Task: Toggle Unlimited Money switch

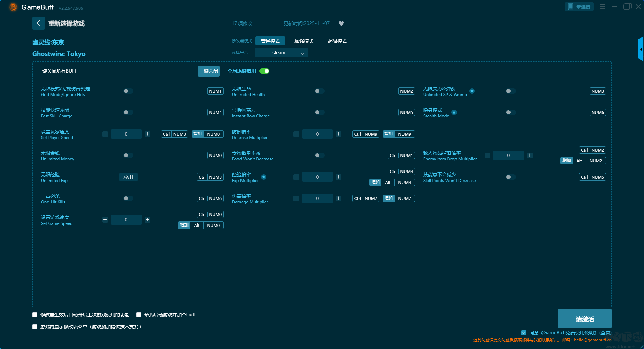Action: [128, 155]
